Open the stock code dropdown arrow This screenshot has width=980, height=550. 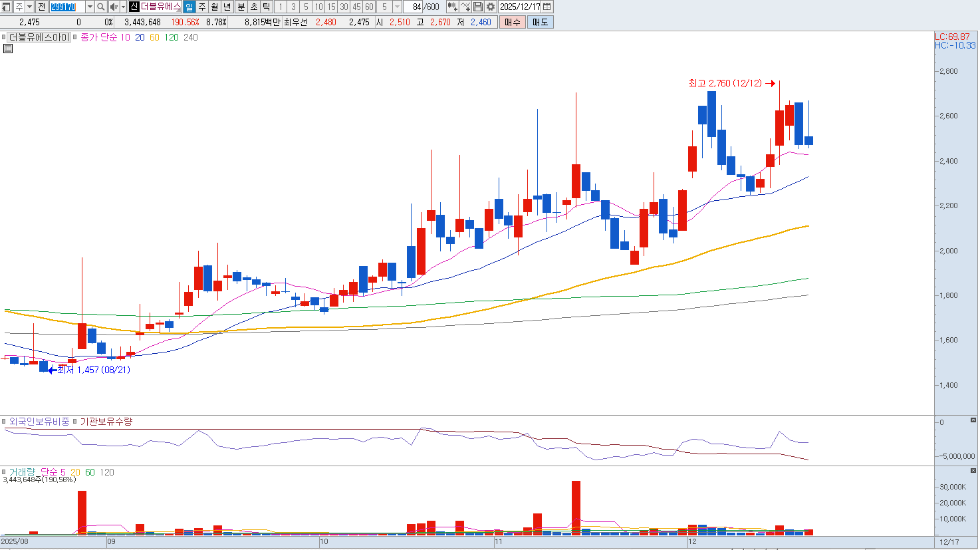(90, 7)
